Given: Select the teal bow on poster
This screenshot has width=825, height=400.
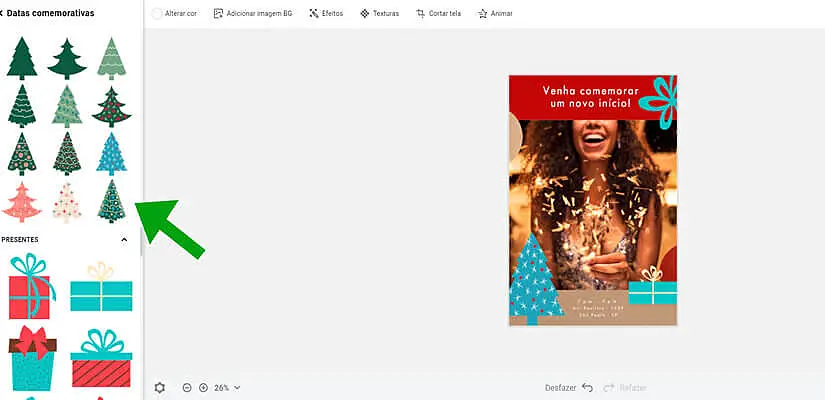Looking at the screenshot, I should (x=658, y=102).
